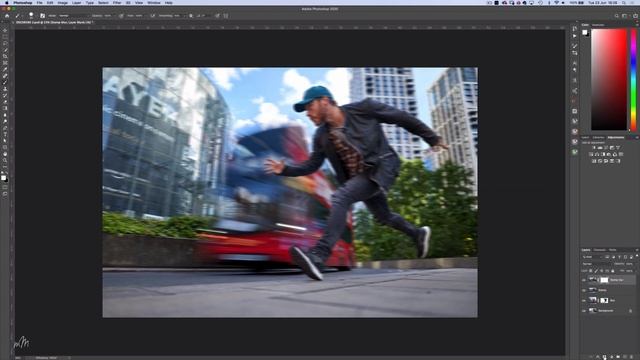Select the Brush tool in the toolbar
The width and height of the screenshot is (640, 360).
(x=5, y=82)
